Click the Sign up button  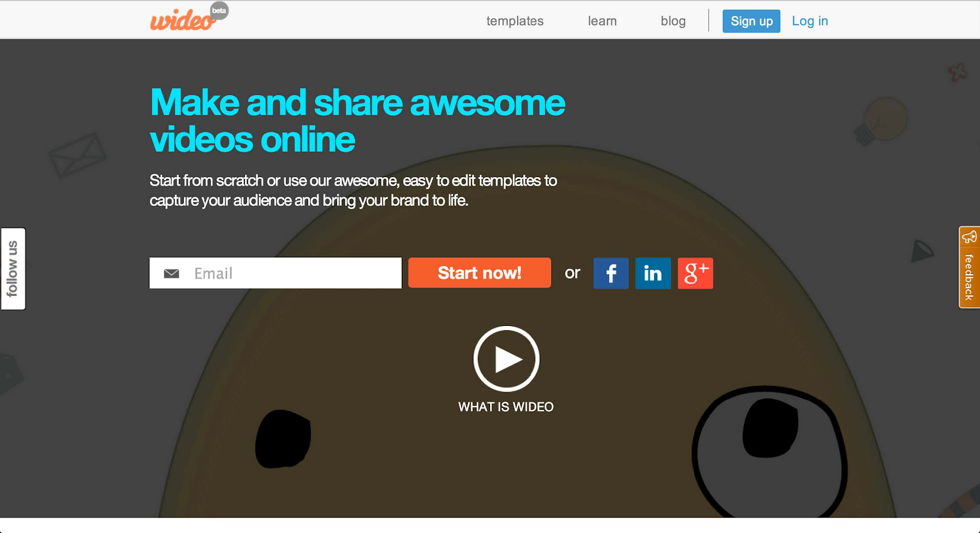752,21
